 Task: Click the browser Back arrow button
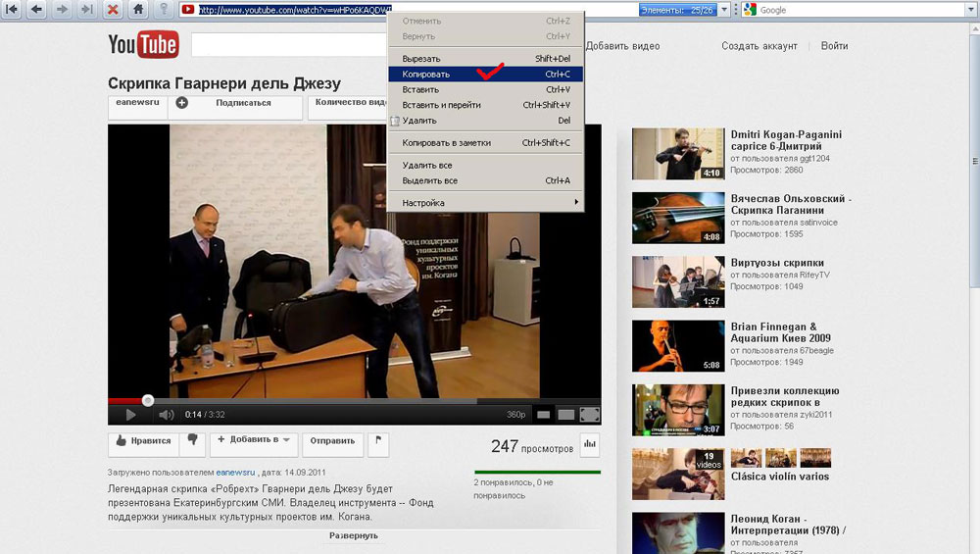click(36, 10)
